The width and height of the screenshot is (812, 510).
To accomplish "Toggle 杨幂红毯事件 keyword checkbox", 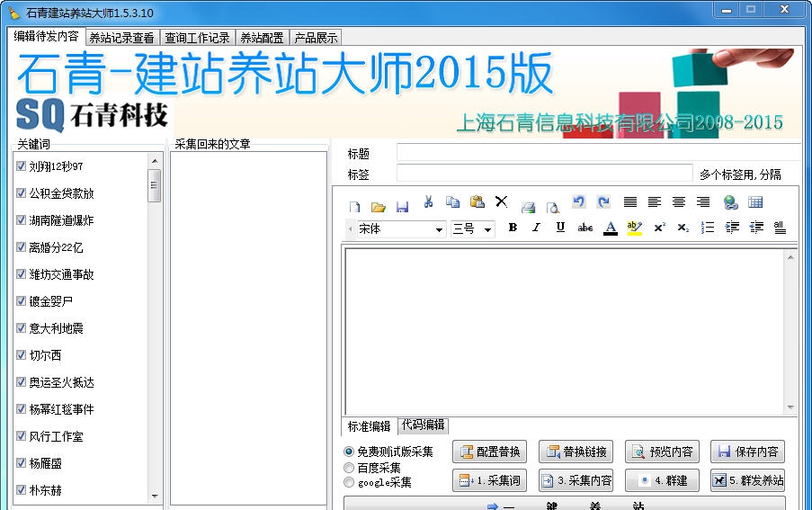I will (x=22, y=408).
